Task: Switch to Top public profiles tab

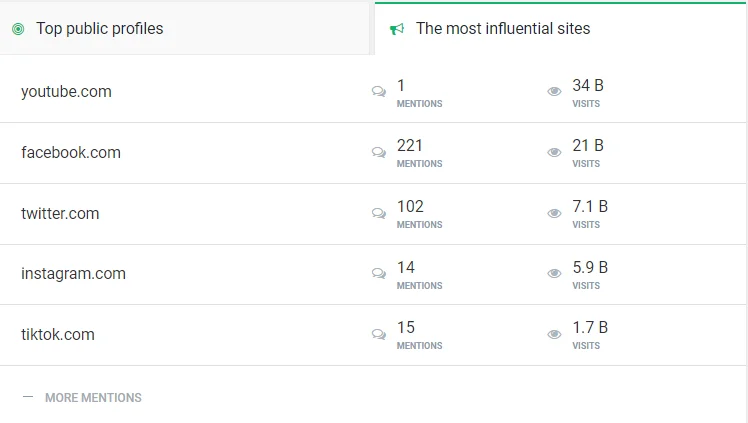Action: pyautogui.click(x=185, y=29)
